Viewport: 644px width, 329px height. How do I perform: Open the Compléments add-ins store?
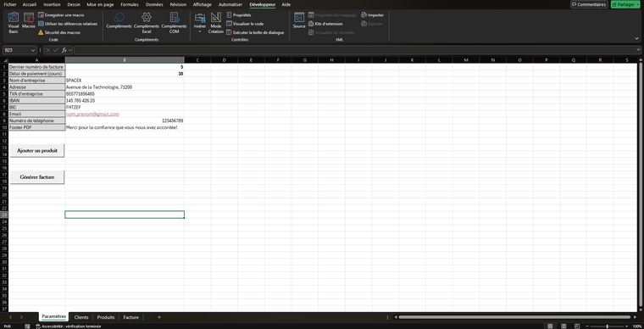119,21
